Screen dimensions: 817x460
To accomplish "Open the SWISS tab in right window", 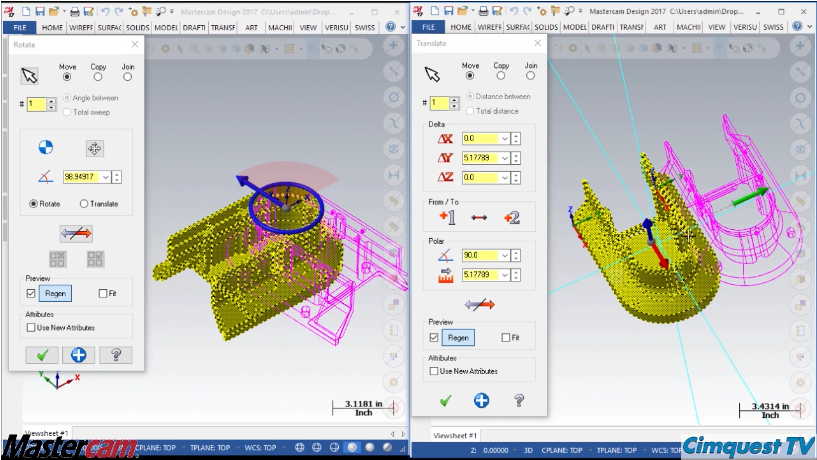I will click(x=773, y=27).
